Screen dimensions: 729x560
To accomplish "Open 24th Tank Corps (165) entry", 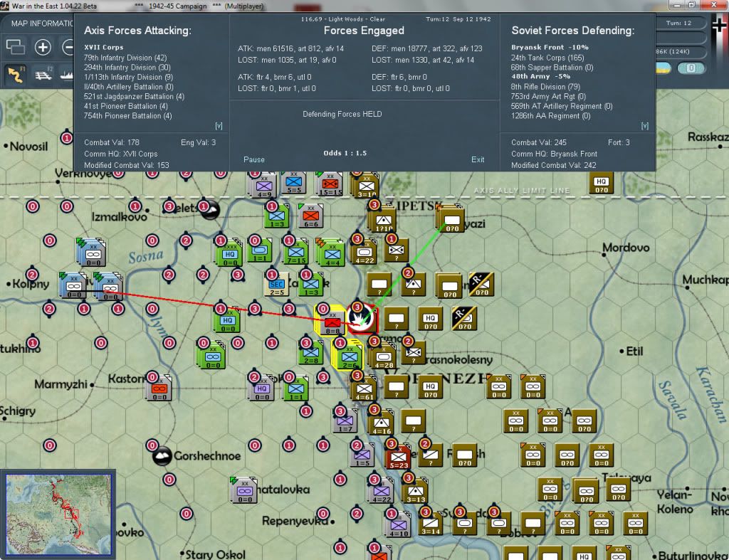I will pyautogui.click(x=547, y=58).
